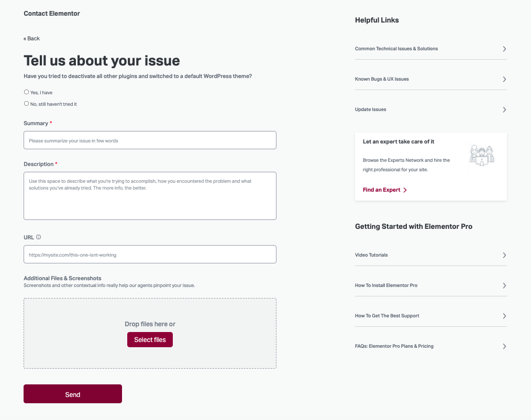
Task: Click the URL info tooltip icon
Action: pyautogui.click(x=39, y=237)
